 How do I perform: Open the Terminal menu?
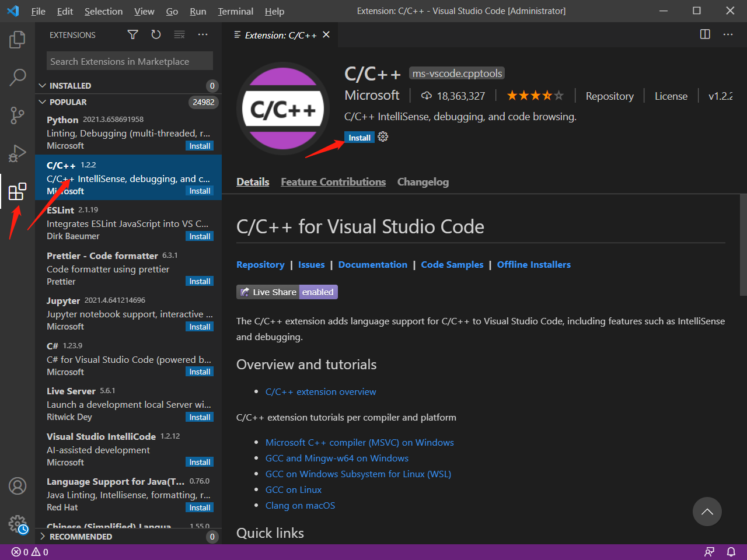pyautogui.click(x=235, y=11)
